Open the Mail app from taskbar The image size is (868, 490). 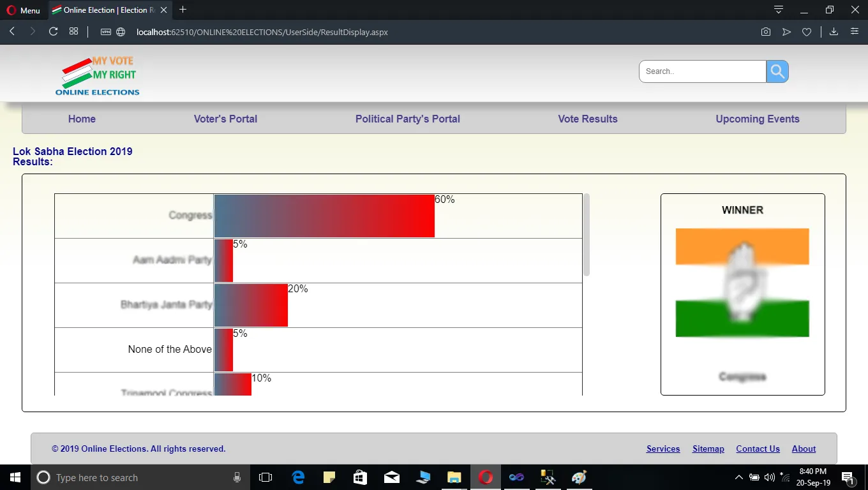pyautogui.click(x=392, y=477)
